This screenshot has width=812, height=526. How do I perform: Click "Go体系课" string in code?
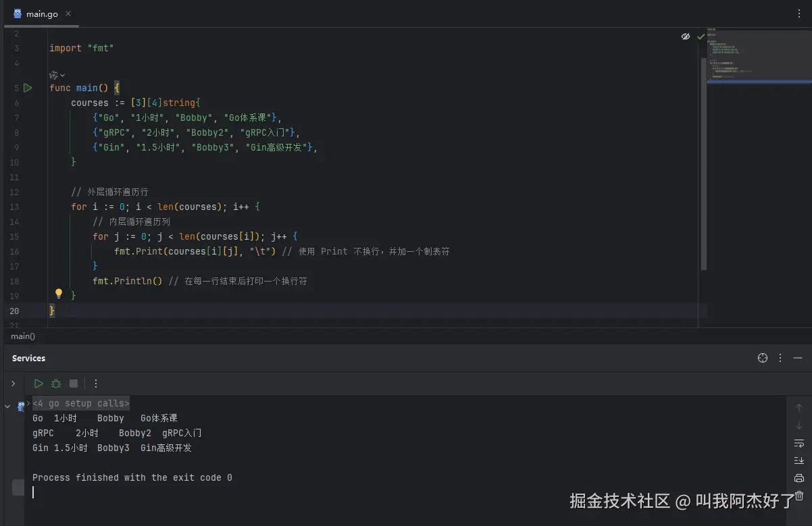tap(249, 117)
